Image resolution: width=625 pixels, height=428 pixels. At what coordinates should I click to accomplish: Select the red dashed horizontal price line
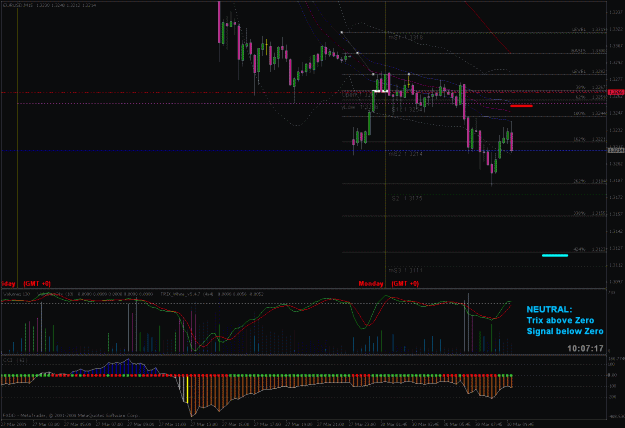pyautogui.click(x=303, y=92)
